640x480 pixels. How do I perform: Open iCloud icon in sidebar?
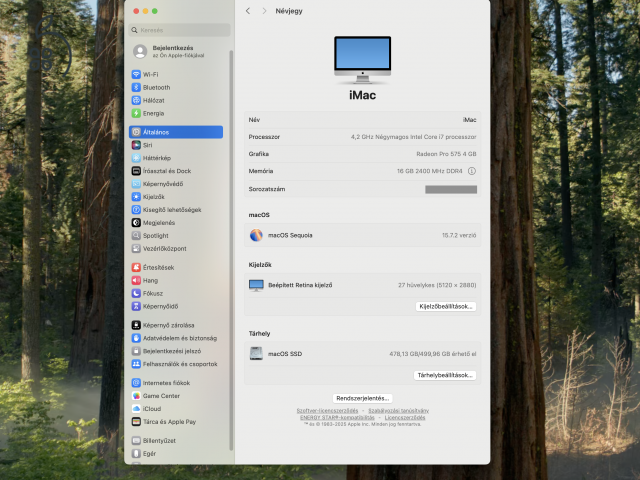coord(136,409)
